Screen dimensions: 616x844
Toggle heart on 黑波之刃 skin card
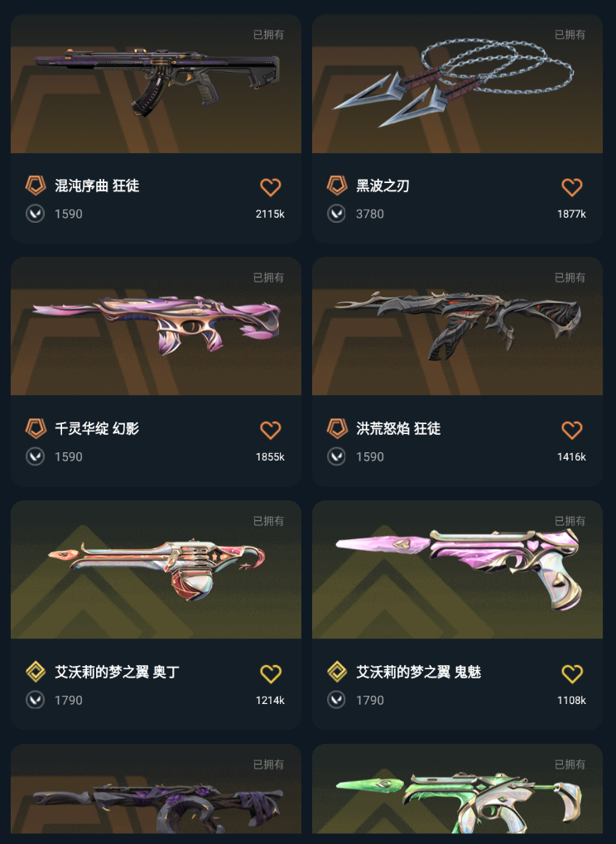click(571, 187)
